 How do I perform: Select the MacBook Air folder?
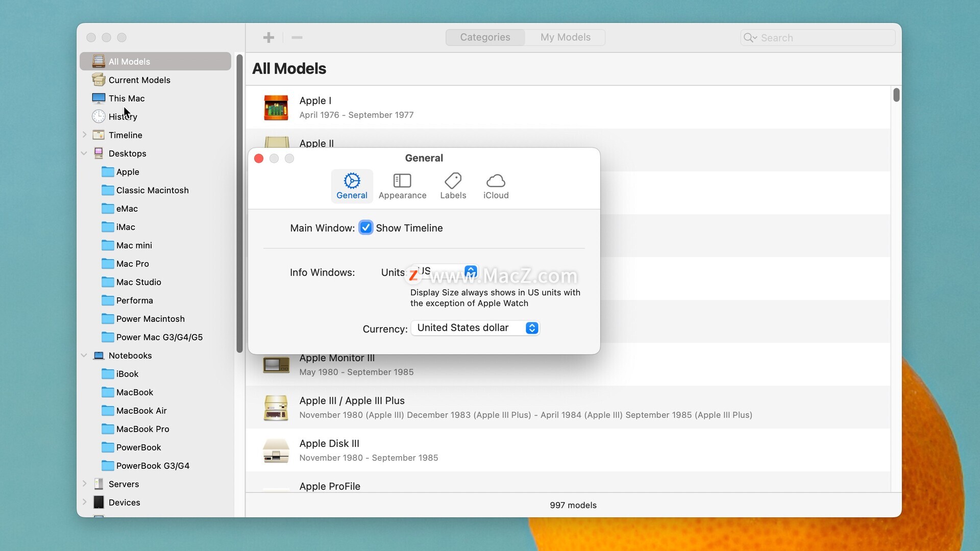click(x=155, y=410)
